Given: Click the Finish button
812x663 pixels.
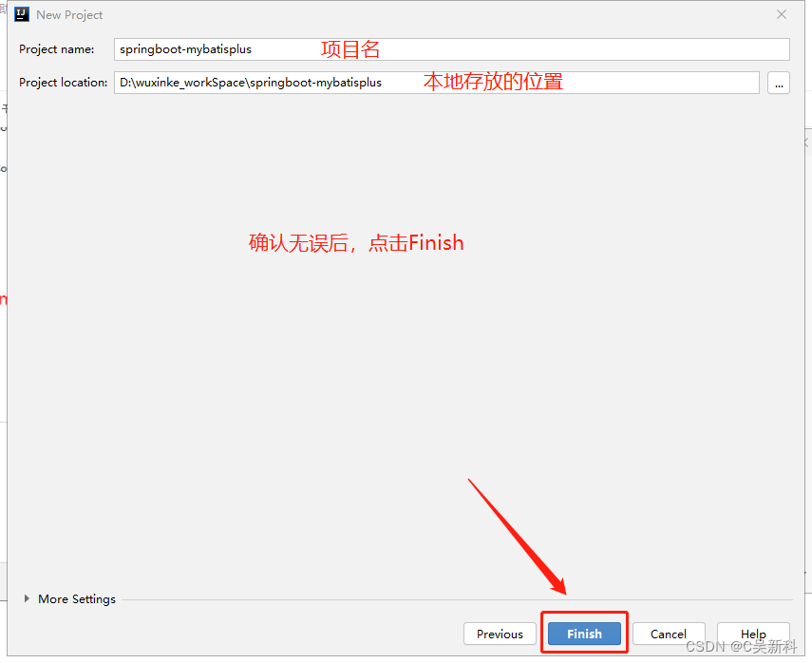Looking at the screenshot, I should (584, 634).
